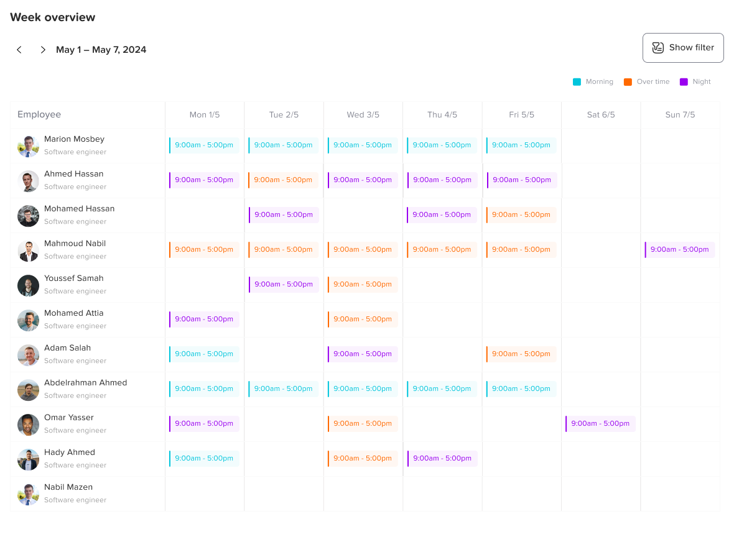Click the Morning legend color swatch
This screenshot has height=560, width=734.
pyautogui.click(x=577, y=82)
